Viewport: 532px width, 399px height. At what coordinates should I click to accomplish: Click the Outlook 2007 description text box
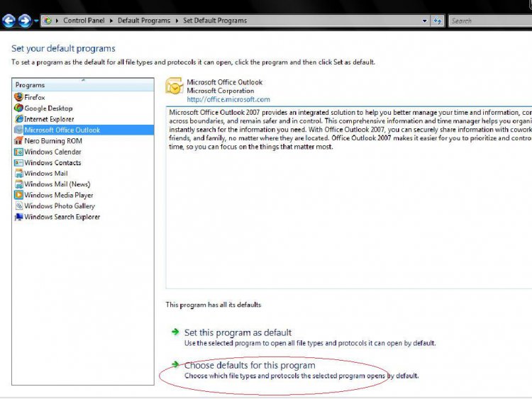pyautogui.click(x=349, y=197)
